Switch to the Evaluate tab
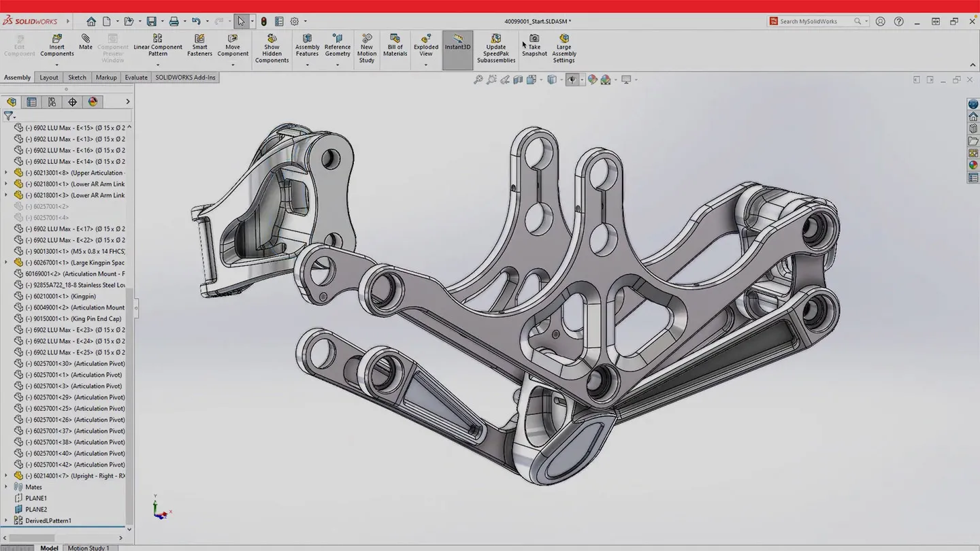The height and width of the screenshot is (551, 980). click(x=135, y=77)
